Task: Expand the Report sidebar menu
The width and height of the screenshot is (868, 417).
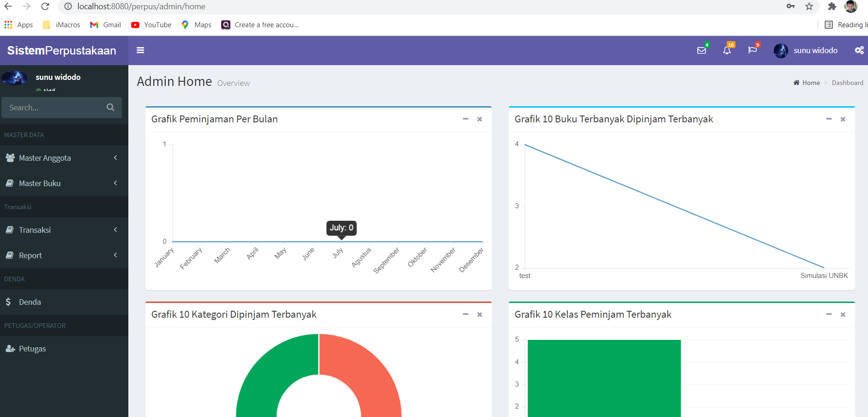Action: [64, 255]
